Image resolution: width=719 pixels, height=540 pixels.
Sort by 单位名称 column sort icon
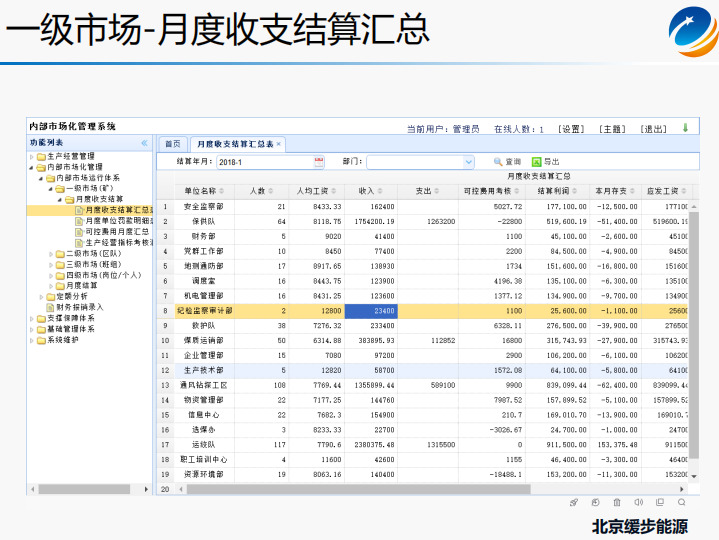[x=221, y=191]
